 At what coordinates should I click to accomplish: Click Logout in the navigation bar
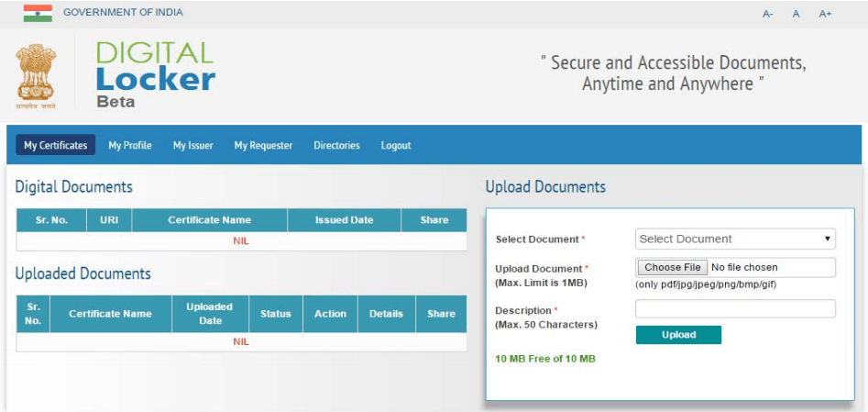pyautogui.click(x=396, y=145)
